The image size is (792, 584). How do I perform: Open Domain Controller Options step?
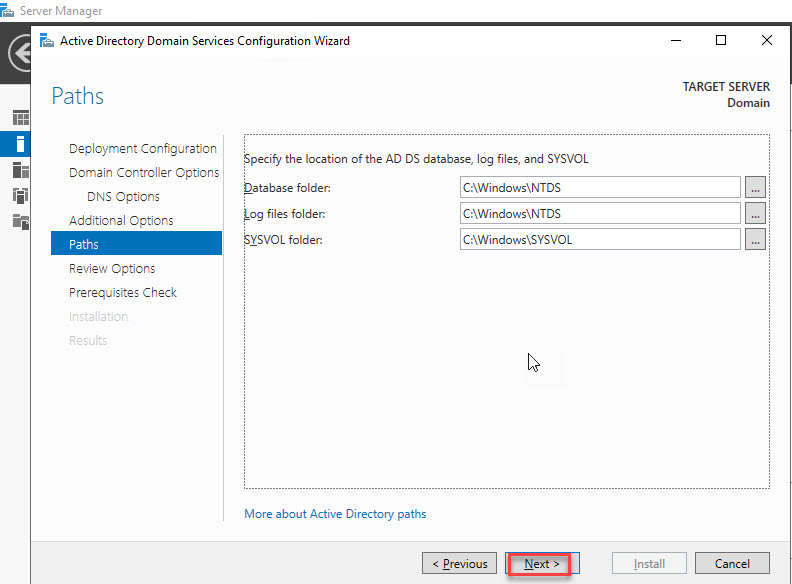(144, 173)
